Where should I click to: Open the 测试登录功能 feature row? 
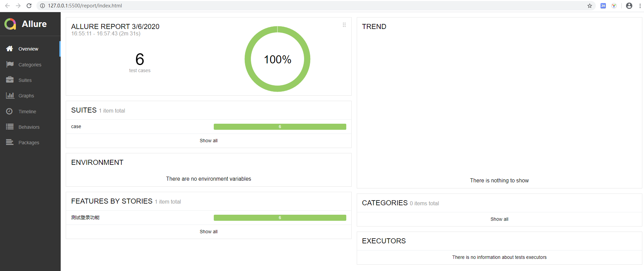click(x=208, y=218)
